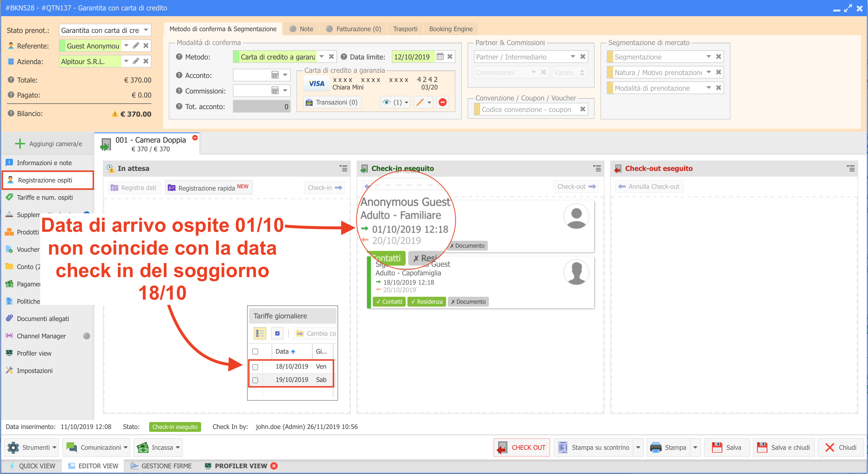The height and width of the screenshot is (474, 868).
Task: Click Aggiungi camera/e button
Action: coord(49,144)
